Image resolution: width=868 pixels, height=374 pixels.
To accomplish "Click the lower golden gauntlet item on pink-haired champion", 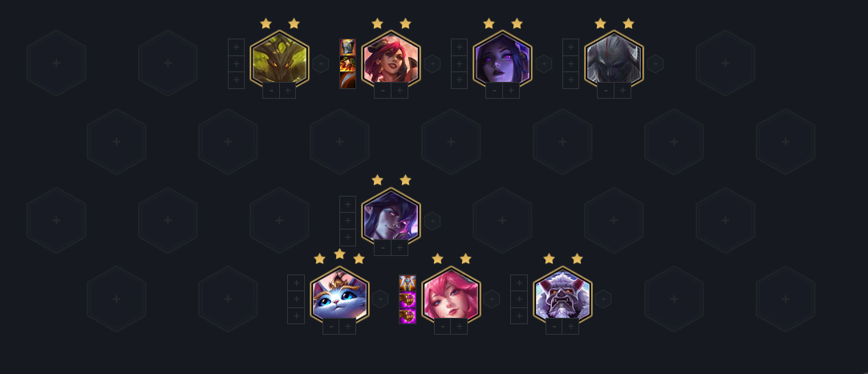I will click(408, 316).
